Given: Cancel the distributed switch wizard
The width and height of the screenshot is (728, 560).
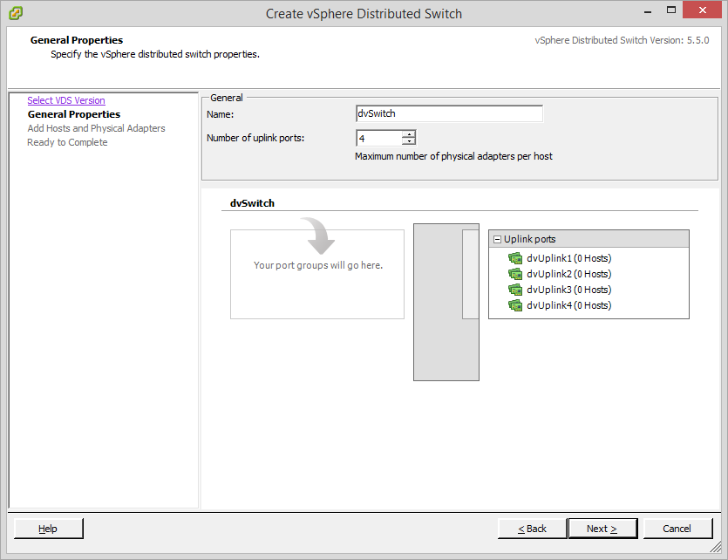Looking at the screenshot, I should point(677,529).
